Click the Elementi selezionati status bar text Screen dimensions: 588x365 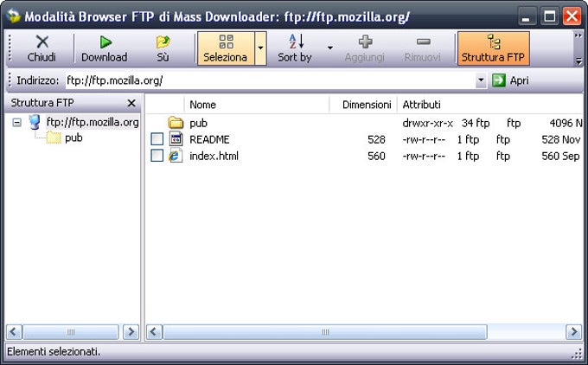point(54,351)
